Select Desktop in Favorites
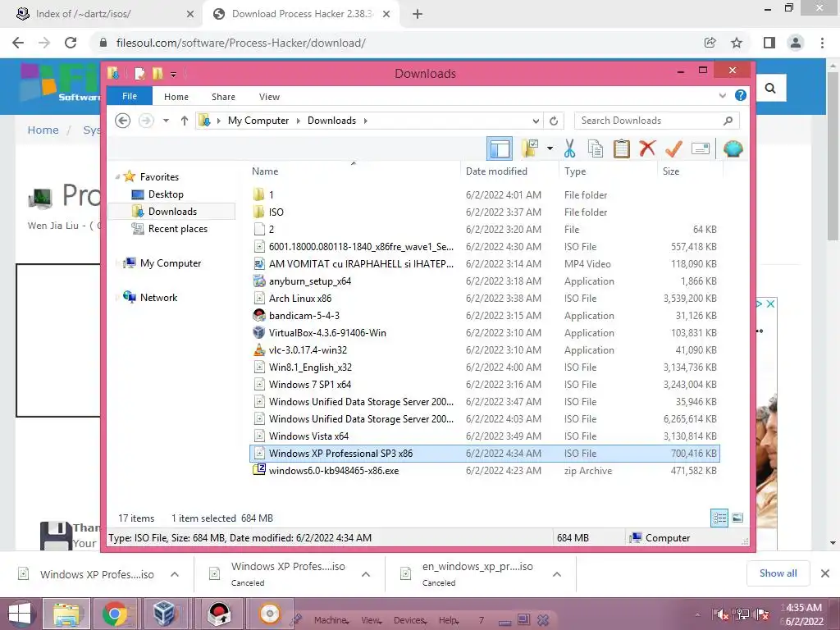840x630 pixels. click(x=166, y=194)
